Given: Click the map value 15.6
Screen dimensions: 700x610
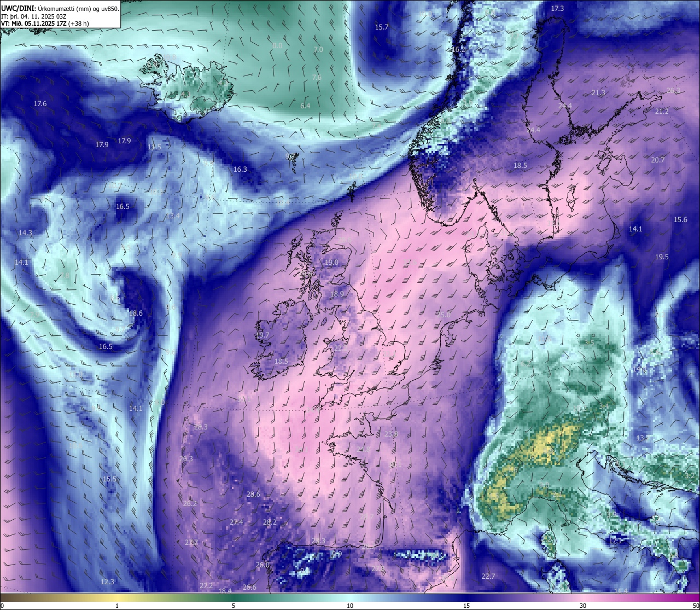Looking at the screenshot, I should click(x=680, y=220).
